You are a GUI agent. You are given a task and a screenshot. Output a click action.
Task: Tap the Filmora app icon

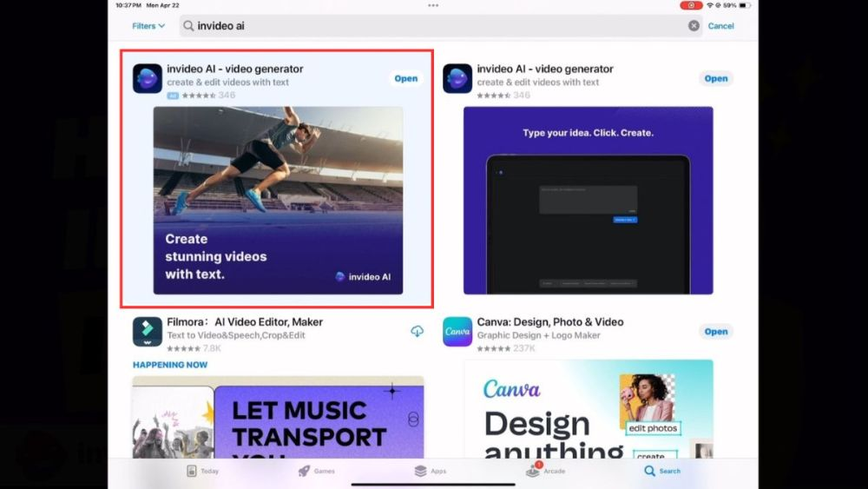[x=148, y=332]
